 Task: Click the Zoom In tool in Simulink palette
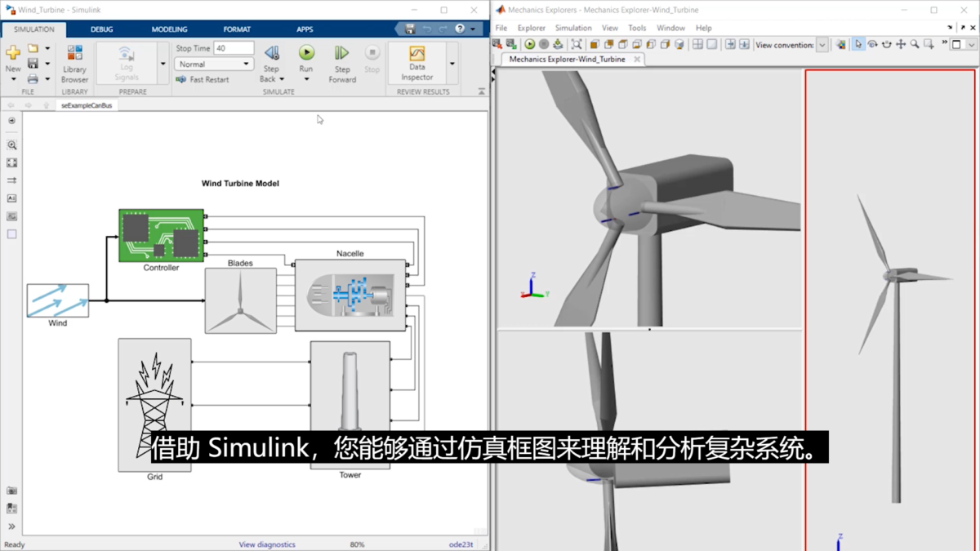coord(11,145)
